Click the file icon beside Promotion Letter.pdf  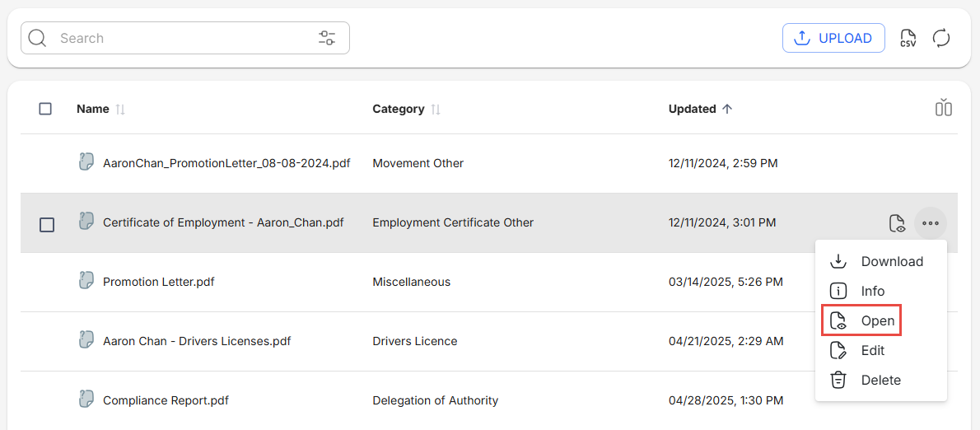pos(86,281)
